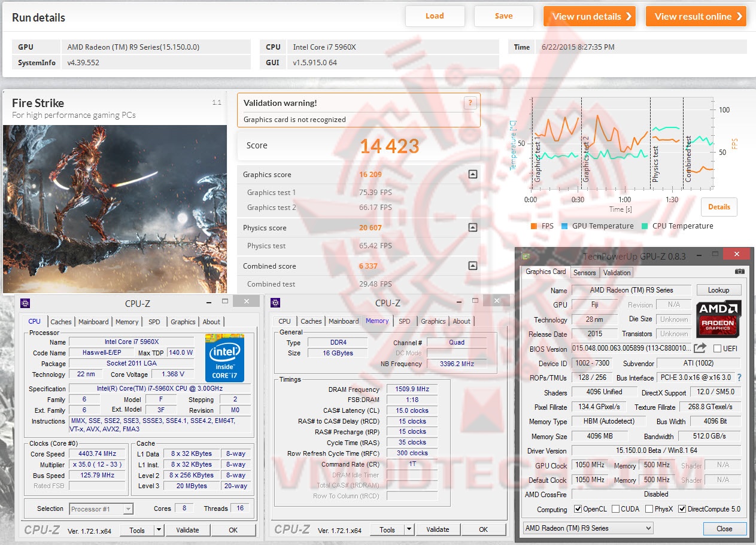Collapse the Combined score section
Image resolution: width=756 pixels, height=545 pixels.
tap(473, 266)
